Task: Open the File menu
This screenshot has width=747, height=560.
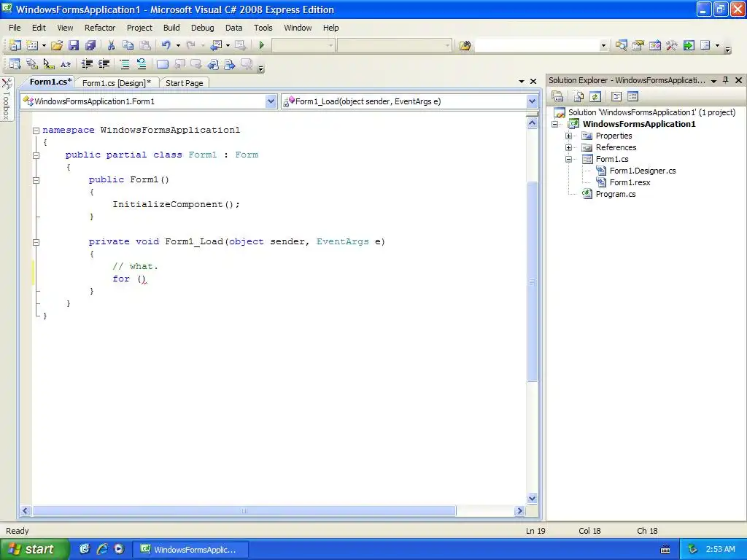Action: click(x=15, y=28)
